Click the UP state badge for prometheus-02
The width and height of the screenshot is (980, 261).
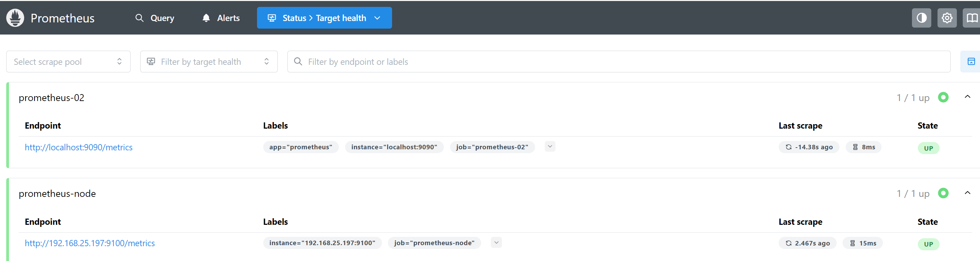click(x=928, y=148)
